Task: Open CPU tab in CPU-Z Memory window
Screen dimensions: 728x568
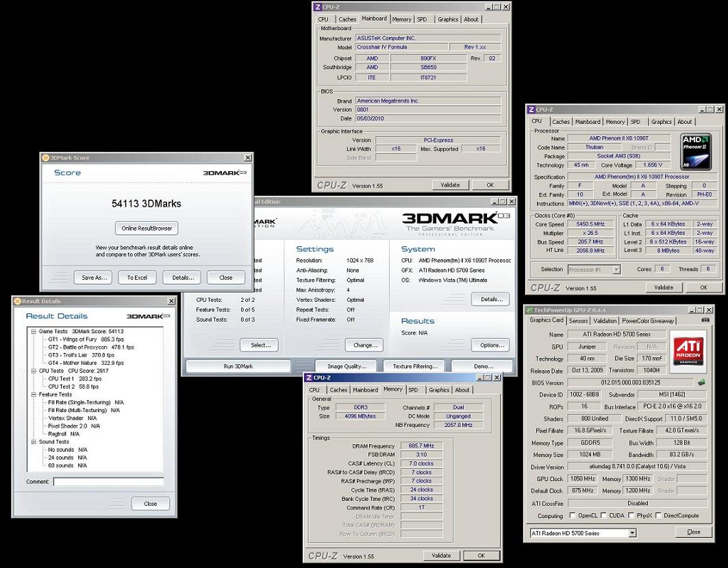Action: [314, 390]
